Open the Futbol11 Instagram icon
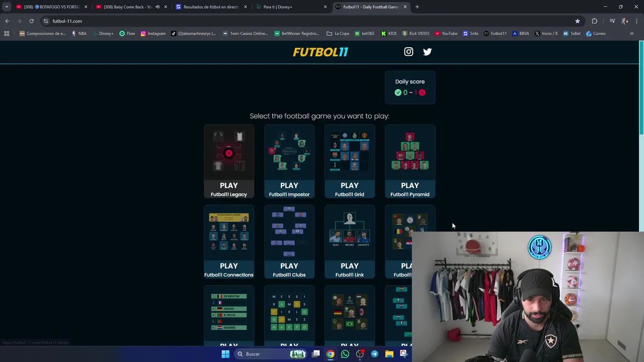644x362 pixels. 409,52
